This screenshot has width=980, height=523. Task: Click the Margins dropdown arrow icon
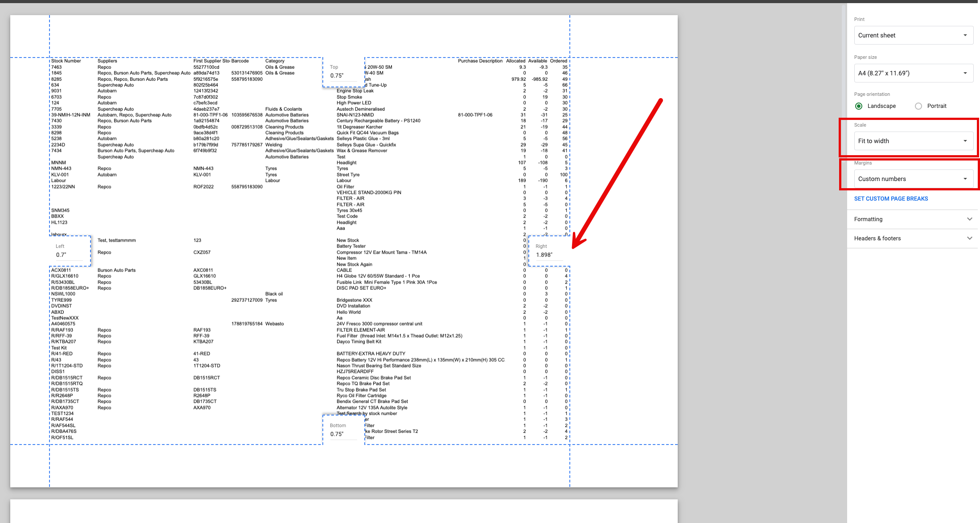coord(965,179)
